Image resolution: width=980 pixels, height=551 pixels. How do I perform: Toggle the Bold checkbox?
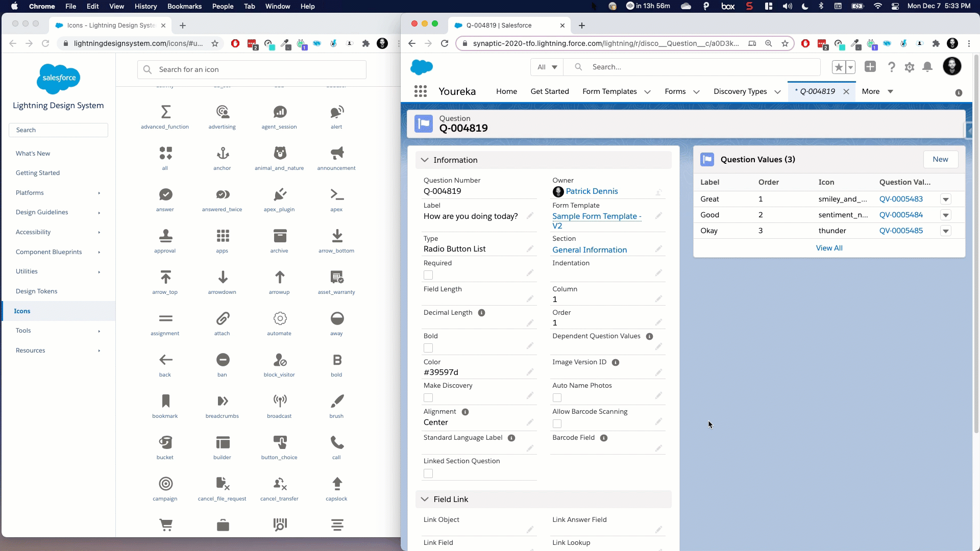(x=428, y=348)
